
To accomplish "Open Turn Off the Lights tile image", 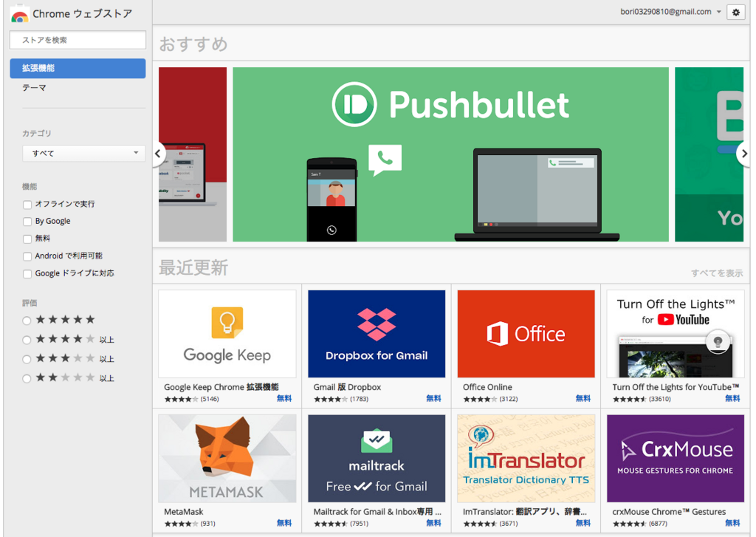I will point(676,334).
